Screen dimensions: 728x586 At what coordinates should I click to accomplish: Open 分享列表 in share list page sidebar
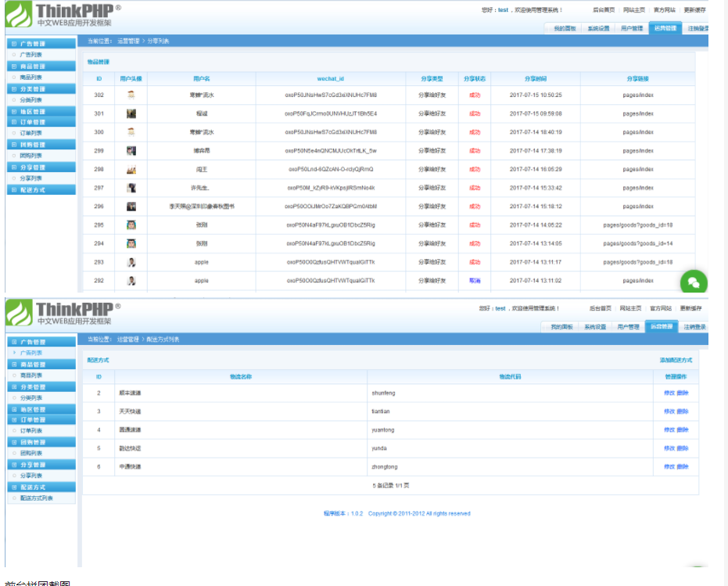pyautogui.click(x=30, y=178)
